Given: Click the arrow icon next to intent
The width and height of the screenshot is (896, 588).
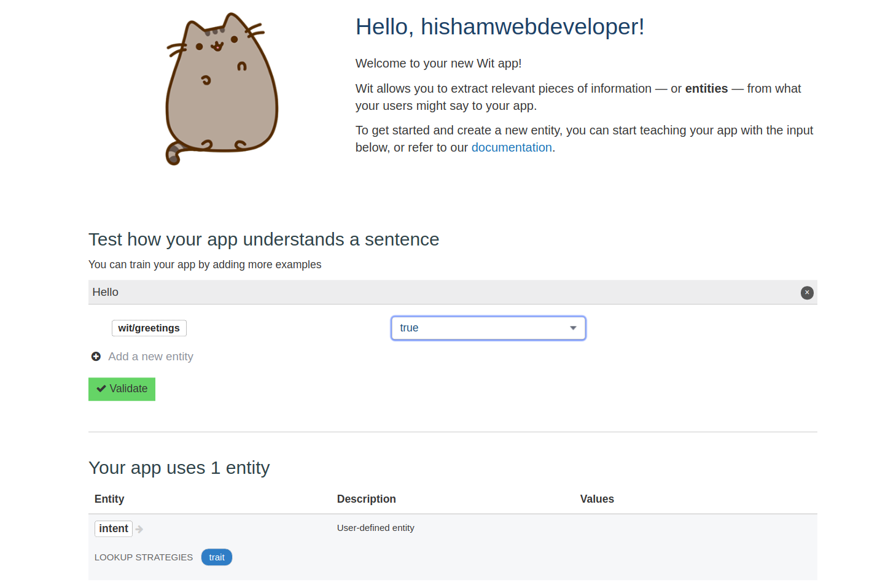Looking at the screenshot, I should [139, 529].
